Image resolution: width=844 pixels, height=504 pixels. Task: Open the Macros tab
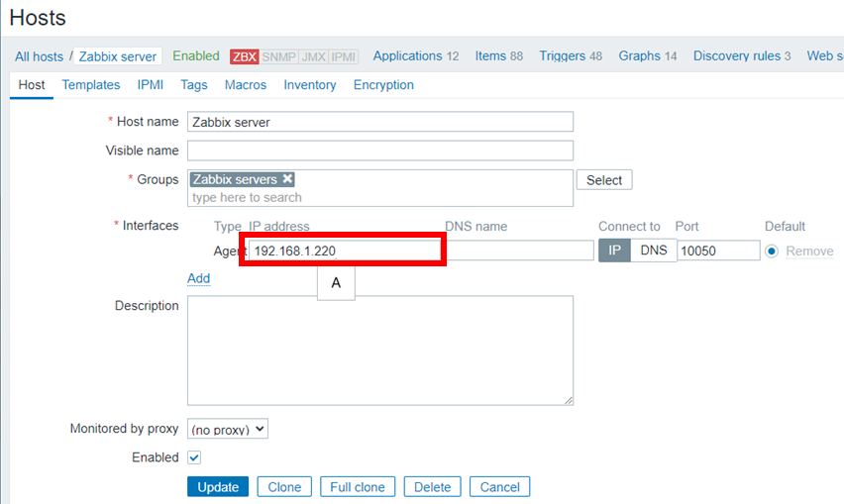pos(246,85)
